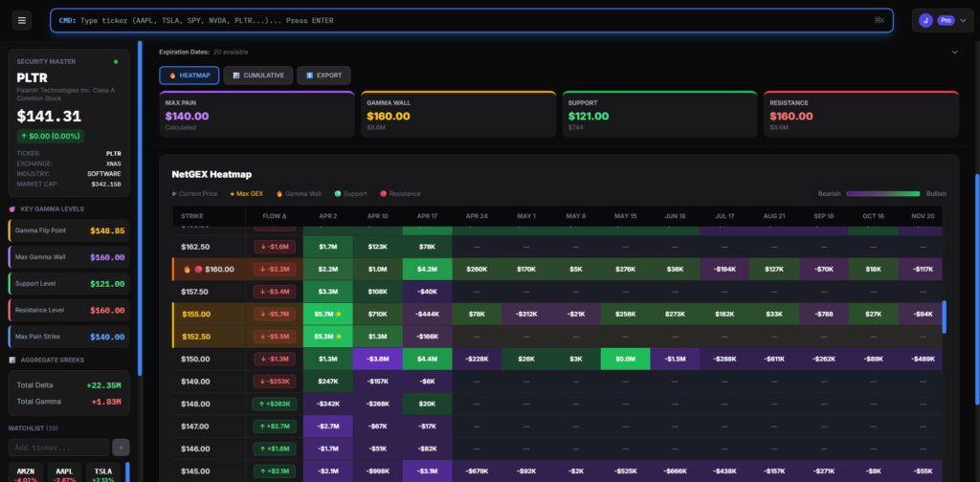980x482 pixels.
Task: Click the Pro badge
Action: point(946,21)
